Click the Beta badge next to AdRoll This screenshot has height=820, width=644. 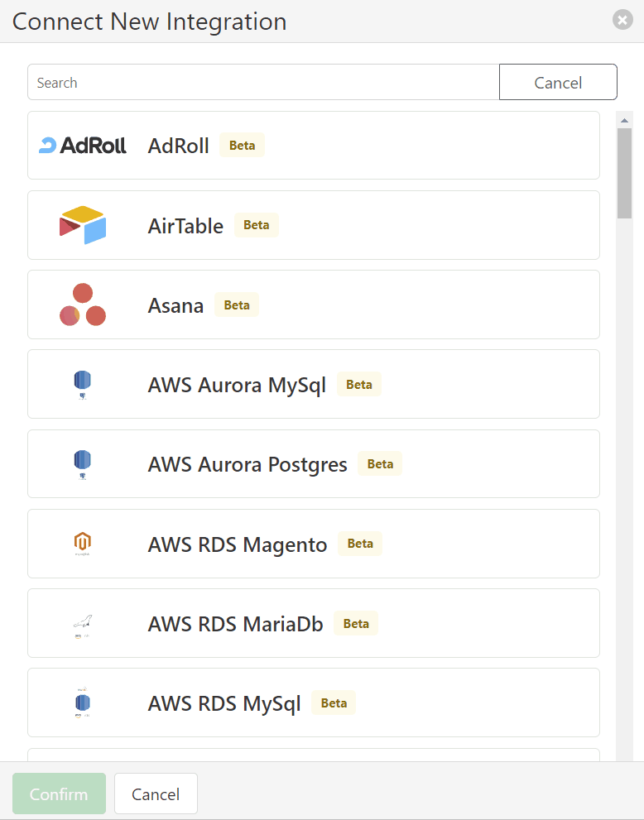(x=243, y=145)
